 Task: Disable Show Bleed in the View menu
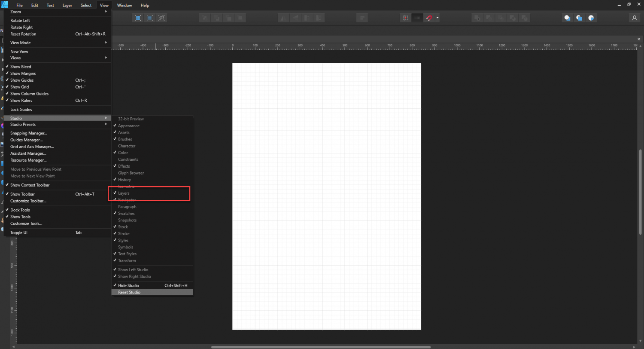20,67
